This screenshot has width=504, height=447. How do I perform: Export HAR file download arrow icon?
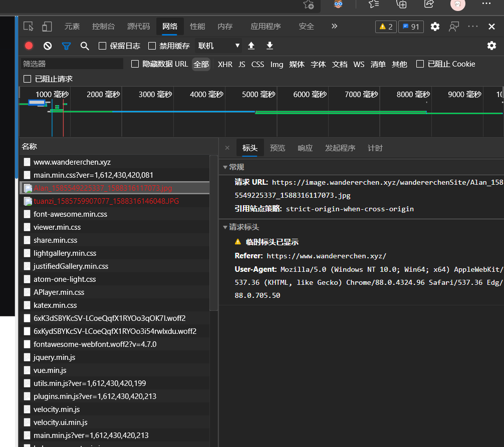point(270,46)
